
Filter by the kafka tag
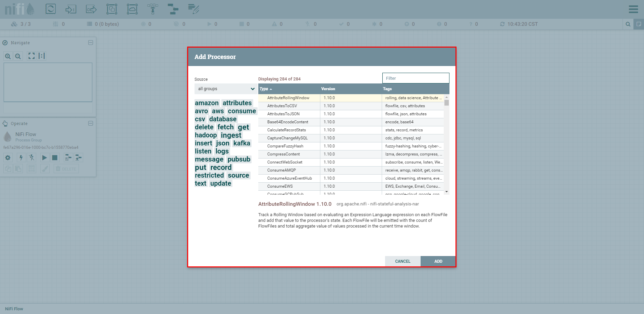pyautogui.click(x=242, y=143)
